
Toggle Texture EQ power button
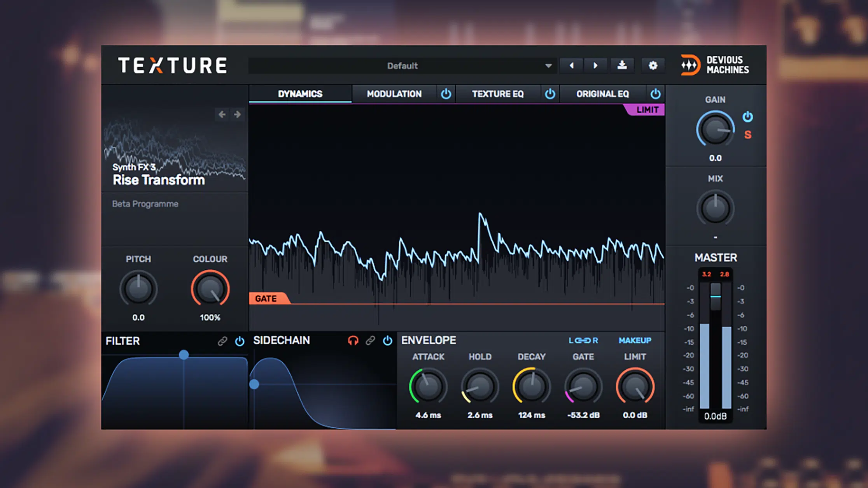[550, 94]
